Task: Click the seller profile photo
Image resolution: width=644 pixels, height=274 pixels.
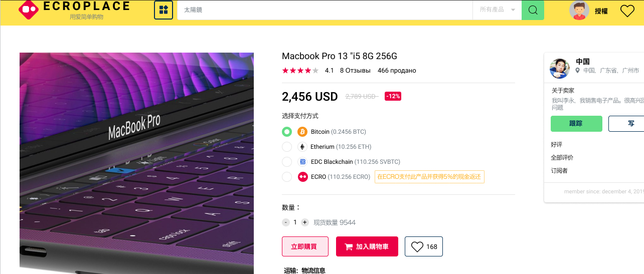Action: click(560, 69)
